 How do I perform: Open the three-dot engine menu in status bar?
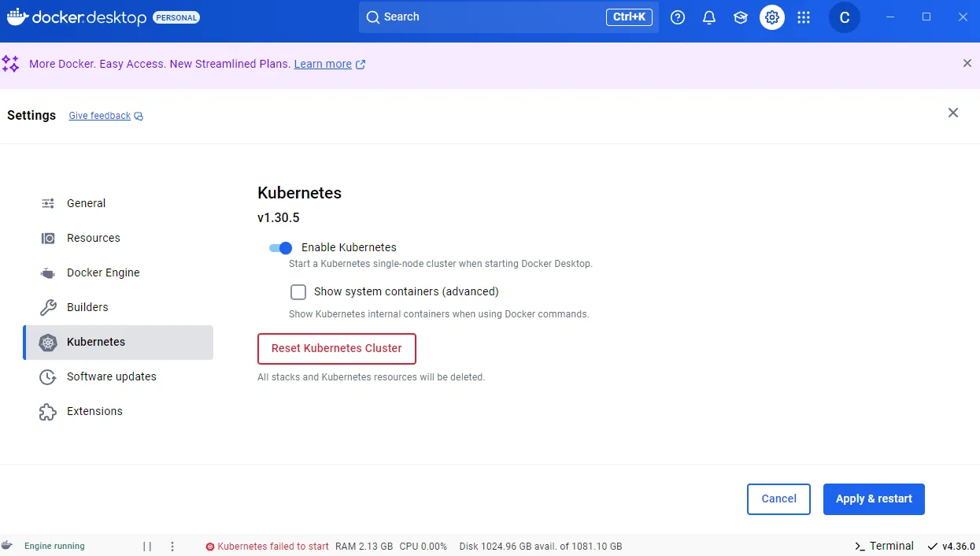172,546
